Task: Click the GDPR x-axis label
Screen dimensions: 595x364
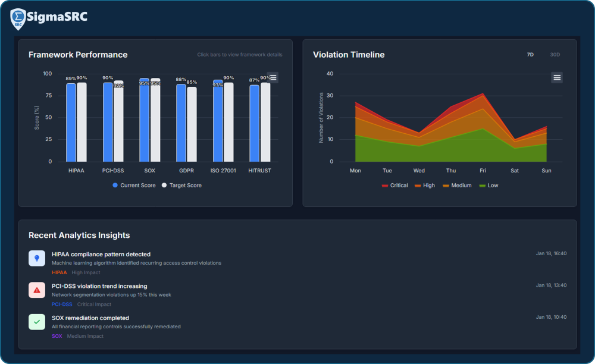Action: [186, 171]
